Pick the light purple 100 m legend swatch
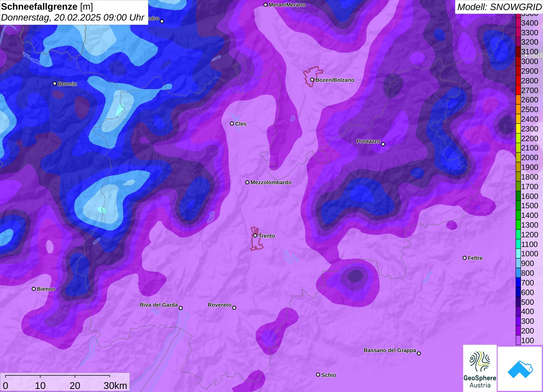 (518, 340)
